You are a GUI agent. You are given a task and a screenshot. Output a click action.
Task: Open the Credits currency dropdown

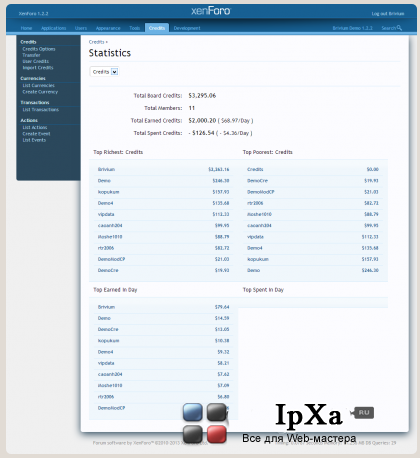click(104, 72)
